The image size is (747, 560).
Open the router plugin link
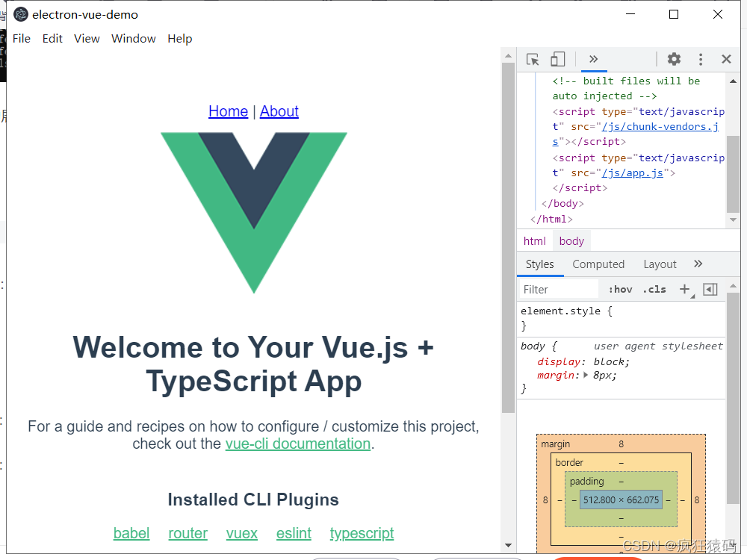pyautogui.click(x=187, y=533)
